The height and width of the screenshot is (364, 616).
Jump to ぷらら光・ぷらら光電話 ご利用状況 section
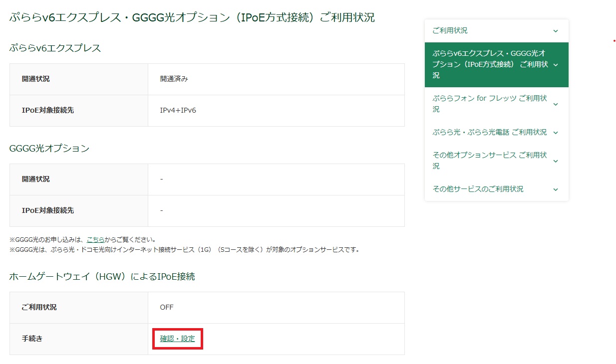click(x=489, y=133)
